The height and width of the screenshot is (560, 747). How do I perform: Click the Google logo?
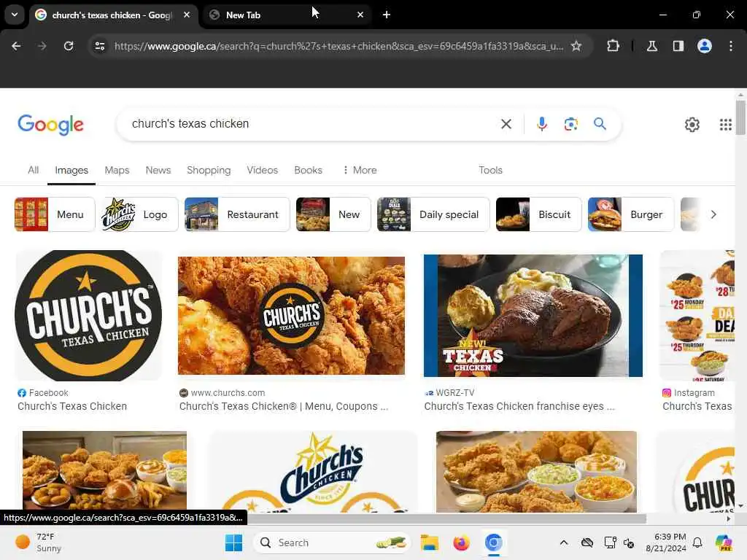click(50, 125)
